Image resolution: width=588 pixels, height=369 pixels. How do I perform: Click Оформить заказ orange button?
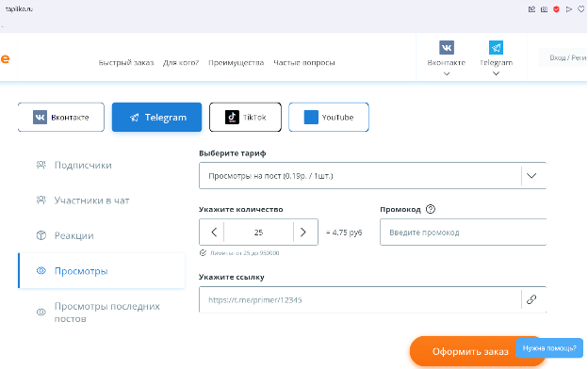[x=470, y=351]
